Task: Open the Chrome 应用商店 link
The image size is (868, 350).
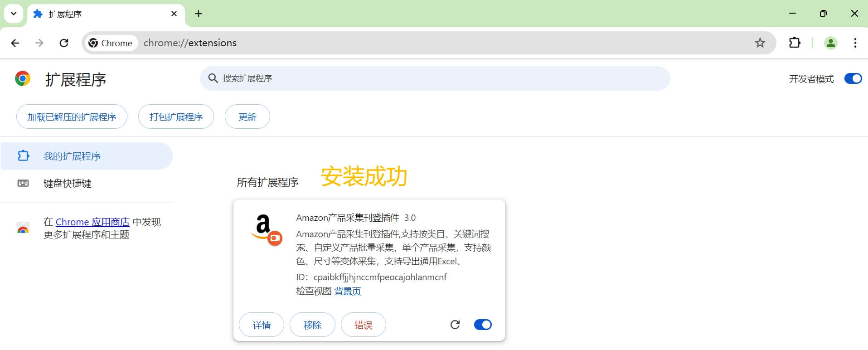Action: (x=92, y=222)
